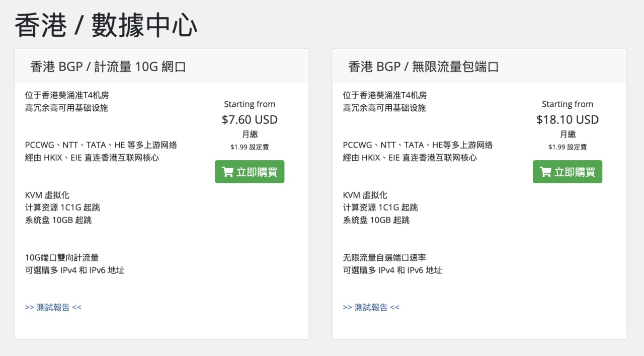Click the 10G端口雙向計流量 text line

pyautogui.click(x=62, y=258)
